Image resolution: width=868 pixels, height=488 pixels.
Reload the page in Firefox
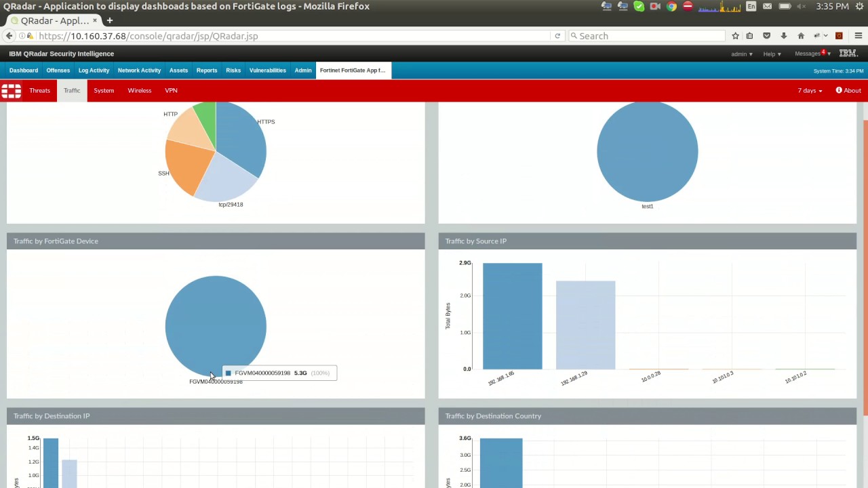(x=557, y=36)
